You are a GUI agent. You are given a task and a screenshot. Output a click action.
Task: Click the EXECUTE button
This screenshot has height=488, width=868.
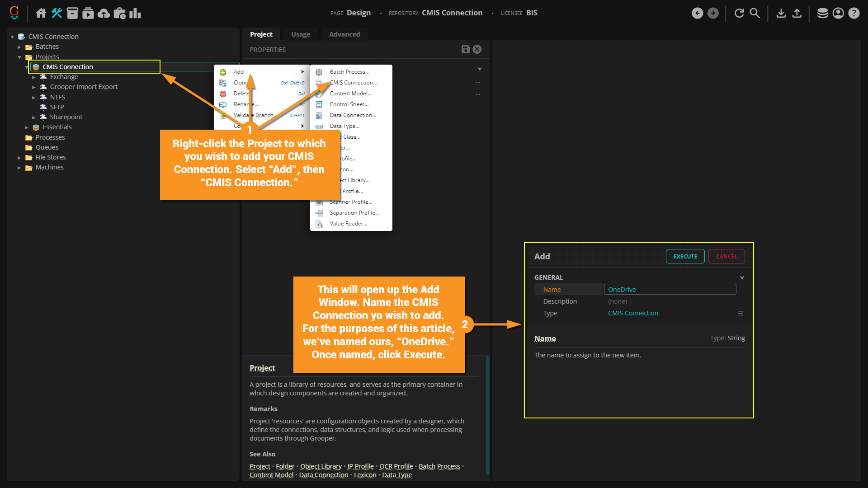click(x=685, y=256)
